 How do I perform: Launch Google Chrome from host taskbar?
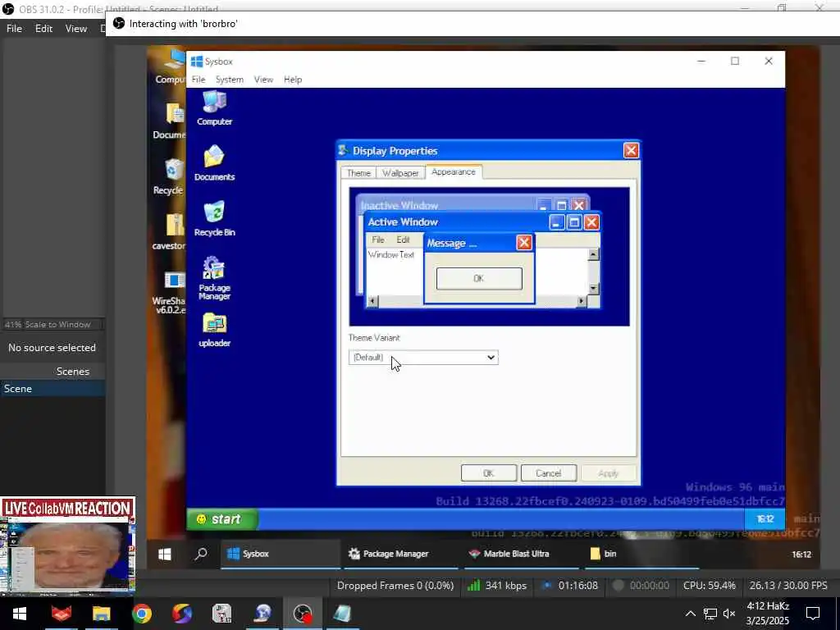pos(141,614)
